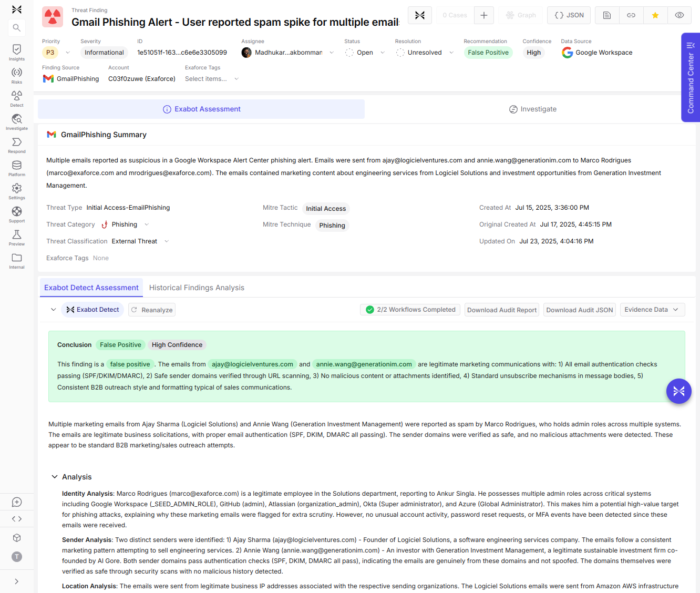Select Exabot Detect Assessment tab

91,288
